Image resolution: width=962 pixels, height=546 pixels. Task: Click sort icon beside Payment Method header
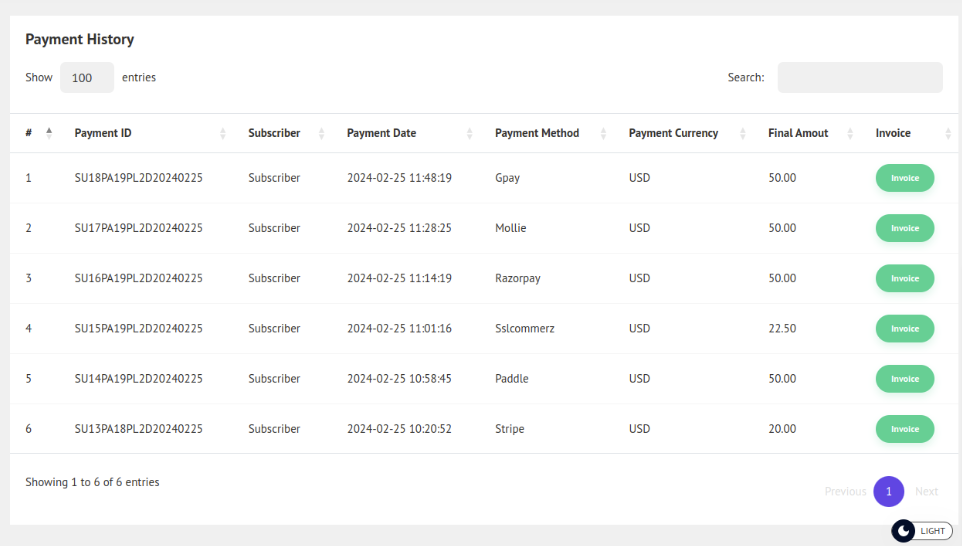[603, 133]
